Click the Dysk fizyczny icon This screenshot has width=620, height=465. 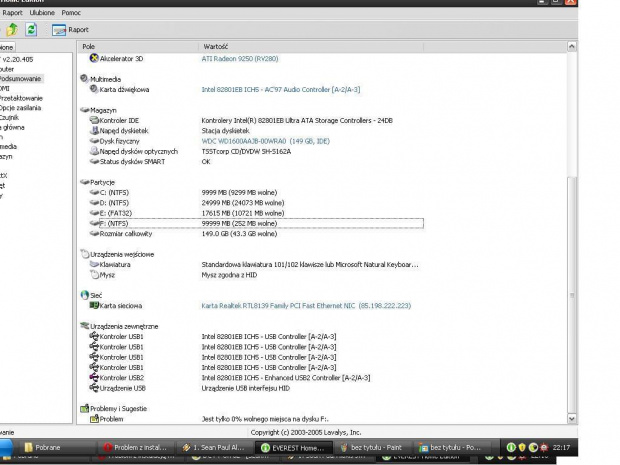pyautogui.click(x=94, y=141)
